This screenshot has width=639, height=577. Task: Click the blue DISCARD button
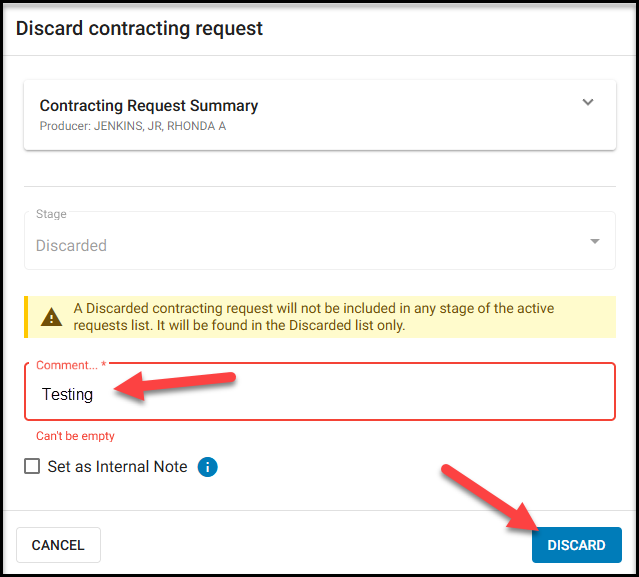(576, 545)
